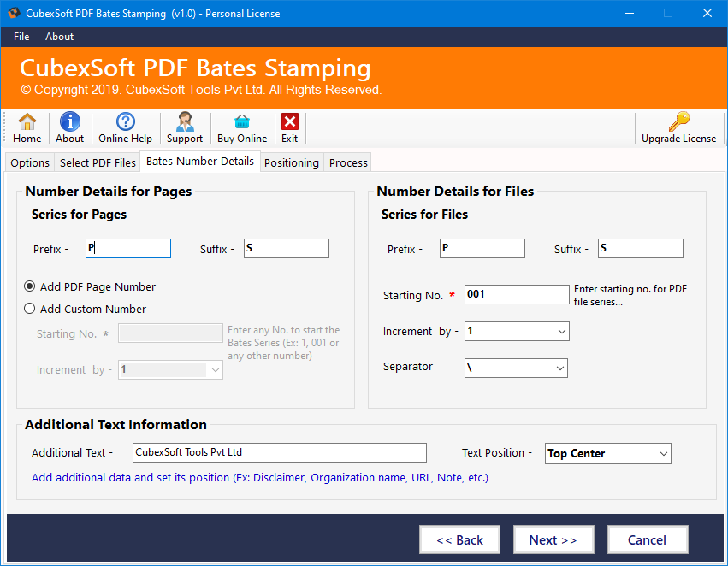This screenshot has height=566, width=728.
Task: Click the pages Suffix field
Action: tap(287, 248)
